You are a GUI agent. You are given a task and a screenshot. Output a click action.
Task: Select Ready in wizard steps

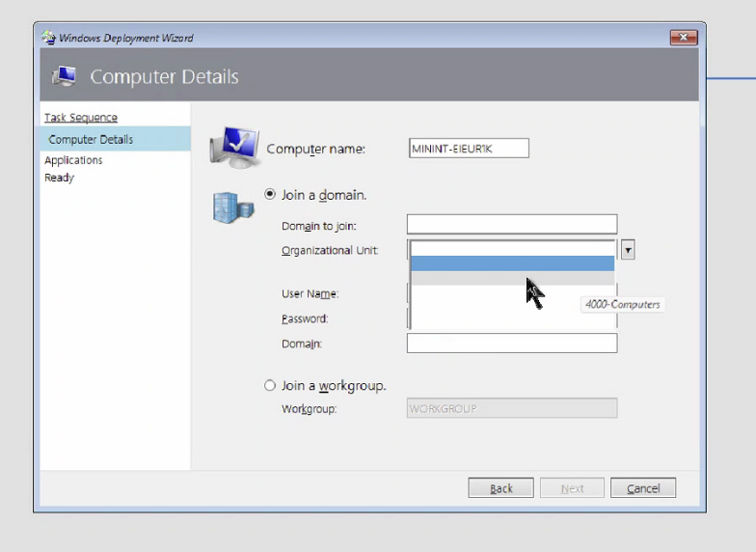[x=60, y=178]
